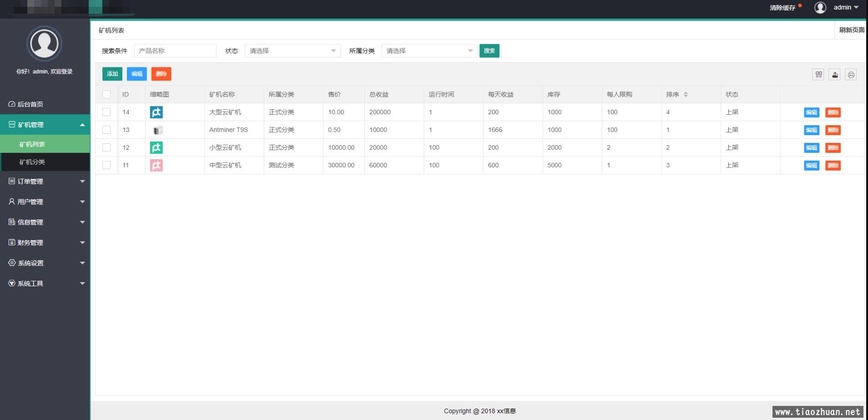Focus the 产品名称 search input
Image resolution: width=868 pixels, height=420 pixels.
175,51
